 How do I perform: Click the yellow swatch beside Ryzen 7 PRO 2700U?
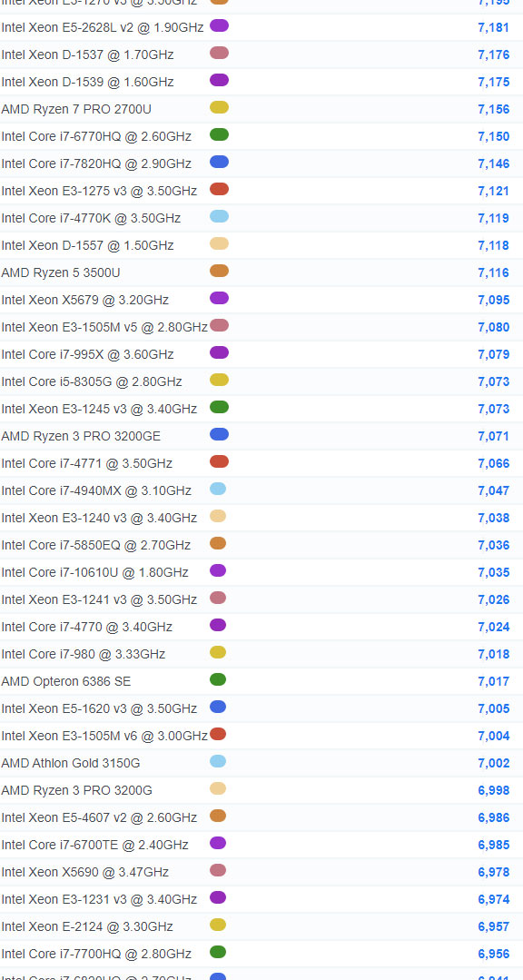click(220, 107)
